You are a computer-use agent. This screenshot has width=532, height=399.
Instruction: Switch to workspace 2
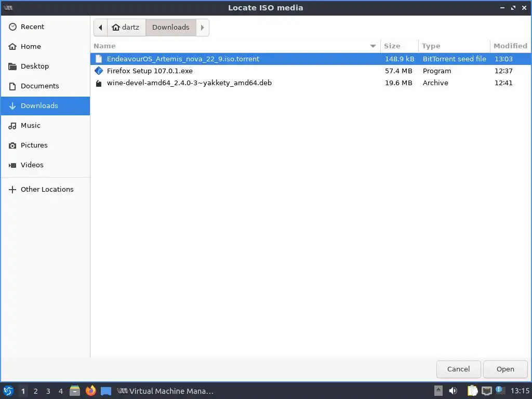[36, 391]
